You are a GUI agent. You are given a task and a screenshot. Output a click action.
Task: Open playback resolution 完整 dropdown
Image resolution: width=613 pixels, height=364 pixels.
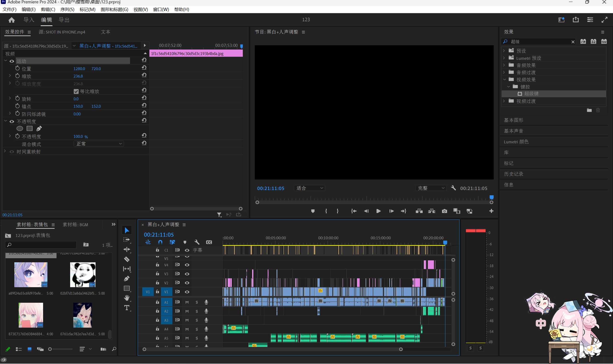tap(431, 188)
